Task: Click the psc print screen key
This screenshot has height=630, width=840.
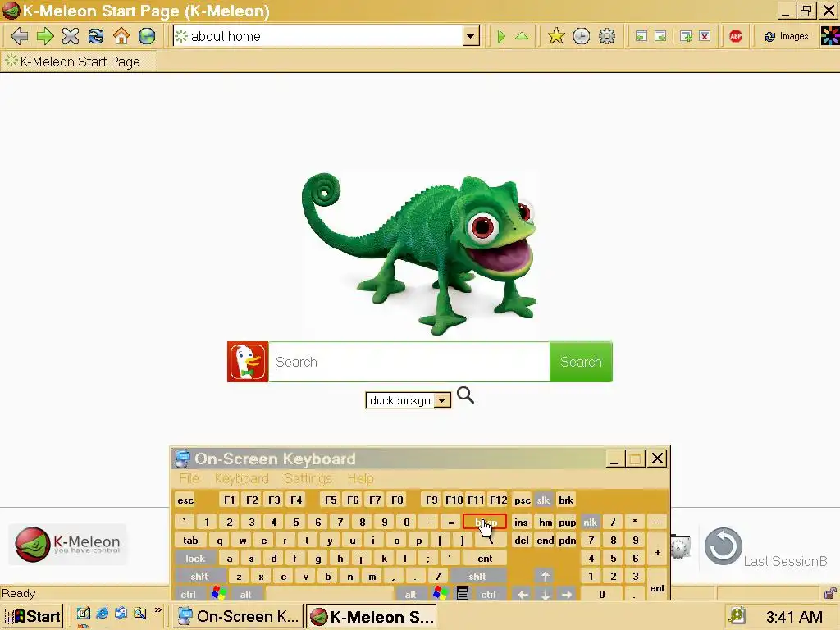Action: click(523, 500)
